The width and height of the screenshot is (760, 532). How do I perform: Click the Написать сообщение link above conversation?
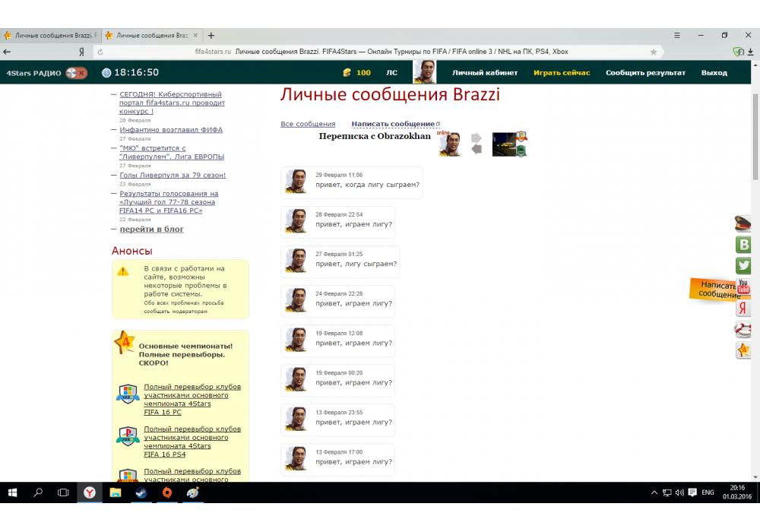pyautogui.click(x=393, y=124)
